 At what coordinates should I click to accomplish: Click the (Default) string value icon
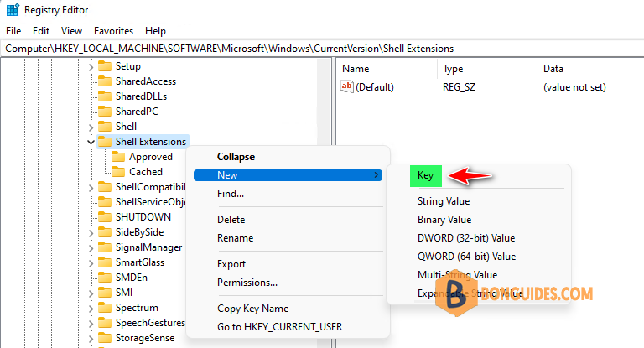tap(347, 86)
